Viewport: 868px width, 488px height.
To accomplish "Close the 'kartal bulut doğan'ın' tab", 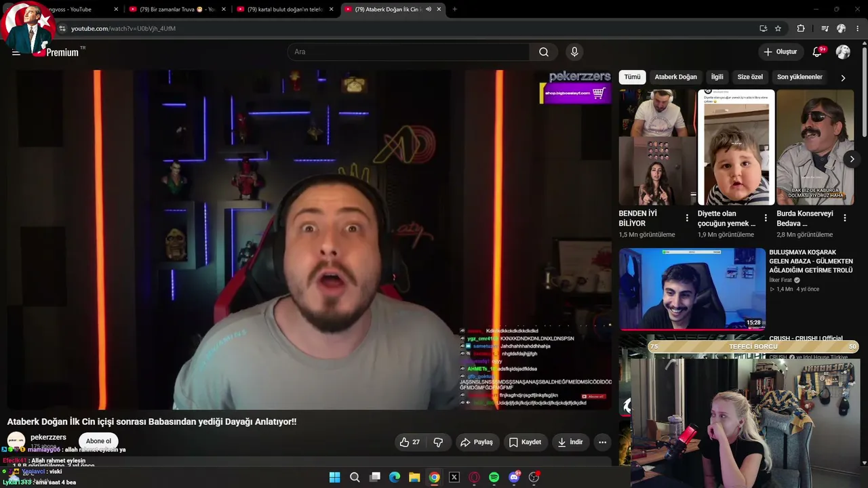I will click(330, 9).
